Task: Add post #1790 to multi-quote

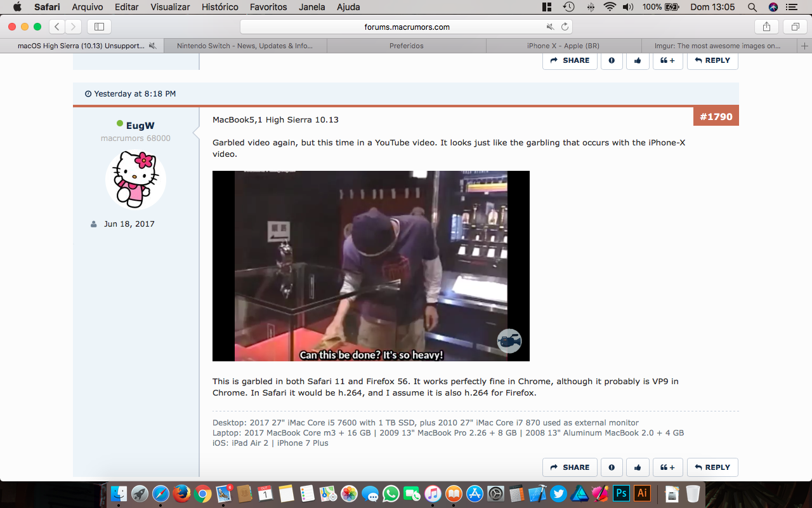Action: click(x=667, y=467)
